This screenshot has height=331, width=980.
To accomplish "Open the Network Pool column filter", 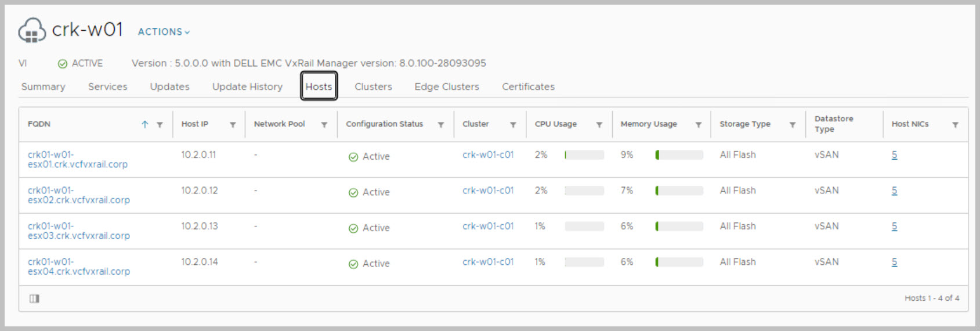I will point(324,125).
